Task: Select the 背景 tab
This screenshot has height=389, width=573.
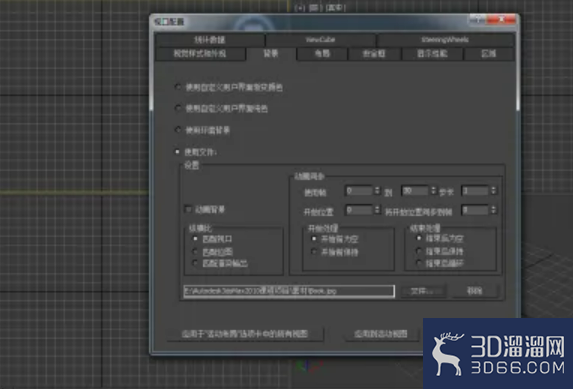Action: [271, 54]
